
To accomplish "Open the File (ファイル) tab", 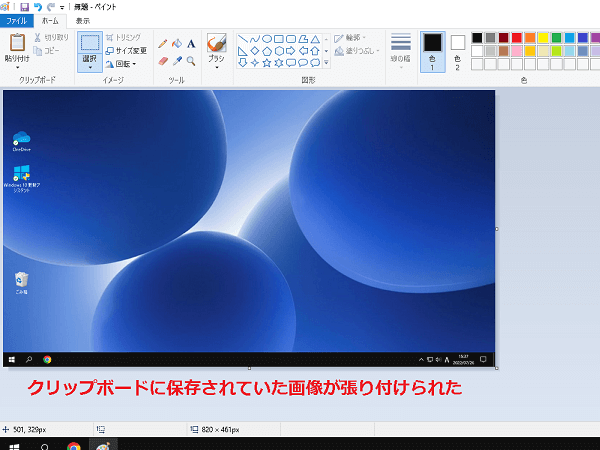I will click(x=16, y=21).
